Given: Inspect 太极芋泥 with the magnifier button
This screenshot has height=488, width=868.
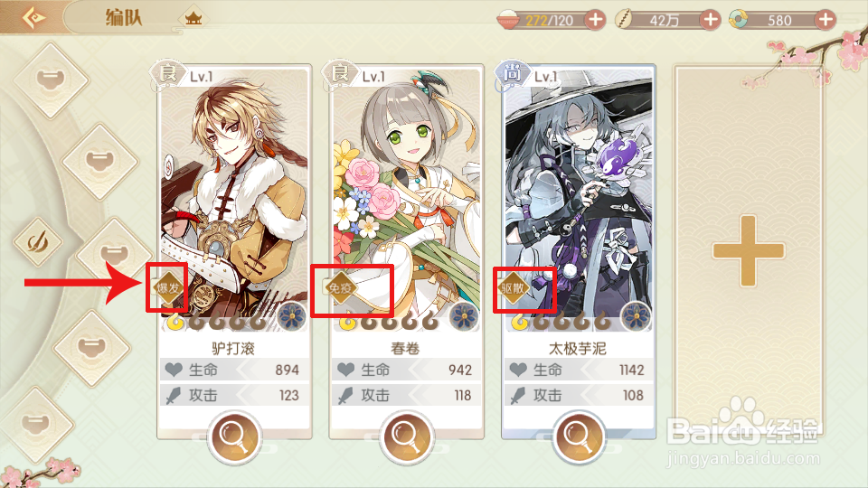Looking at the screenshot, I should click(579, 437).
